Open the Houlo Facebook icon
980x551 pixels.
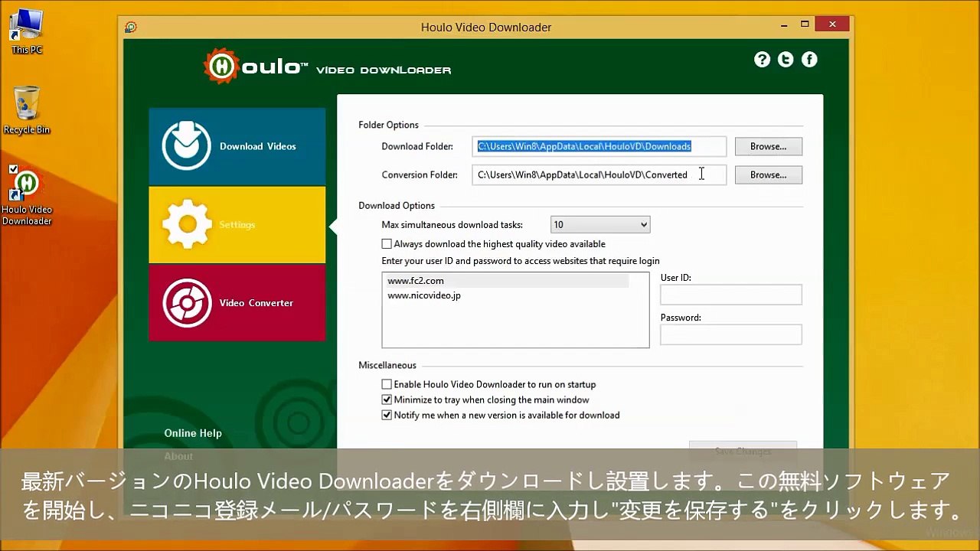[809, 59]
